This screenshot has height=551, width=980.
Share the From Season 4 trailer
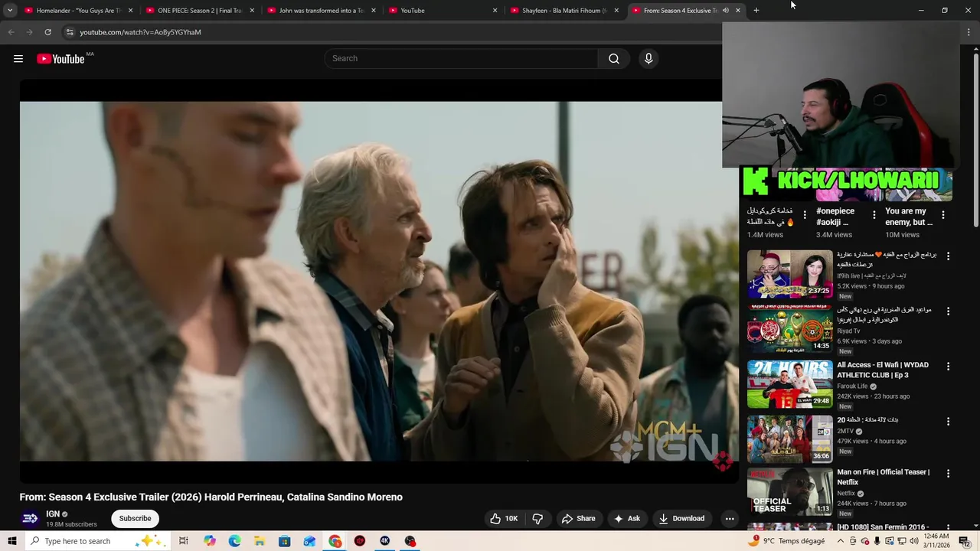578,519
